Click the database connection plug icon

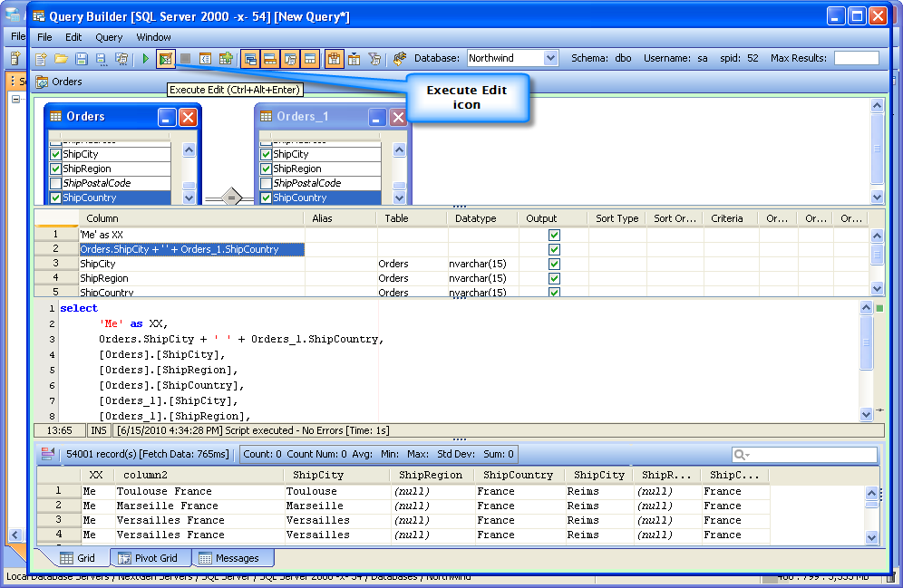tap(400, 59)
